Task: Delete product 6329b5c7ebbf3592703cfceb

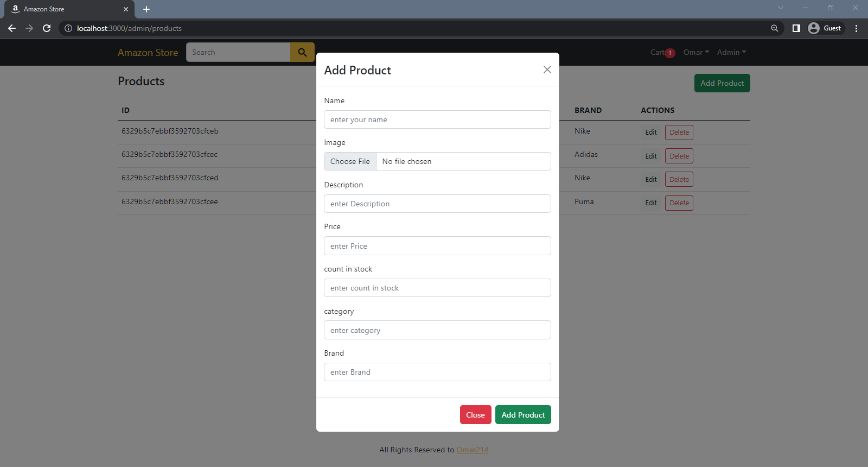Action: click(679, 132)
